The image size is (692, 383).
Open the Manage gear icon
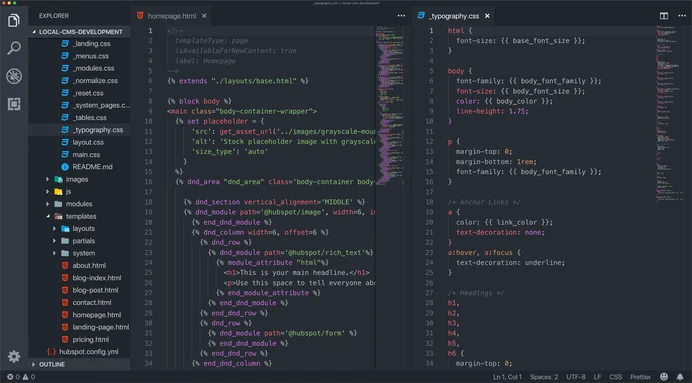(14, 356)
